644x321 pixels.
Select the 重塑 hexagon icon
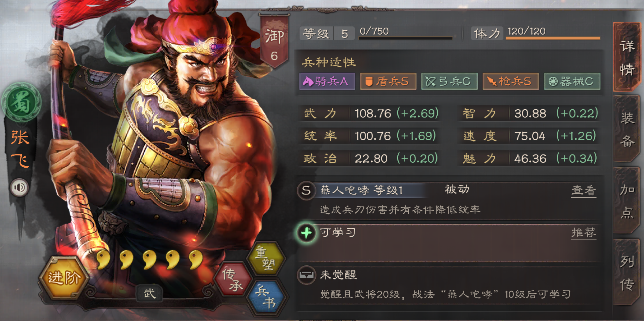click(x=266, y=258)
